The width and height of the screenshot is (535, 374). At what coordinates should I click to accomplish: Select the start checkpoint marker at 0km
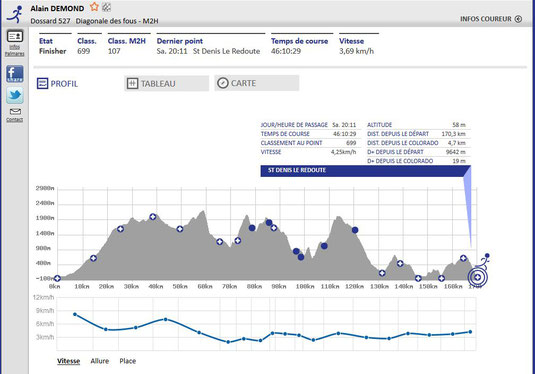(x=57, y=278)
